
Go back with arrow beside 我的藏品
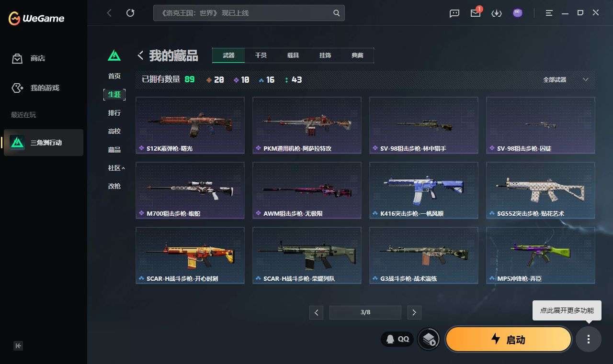[140, 55]
